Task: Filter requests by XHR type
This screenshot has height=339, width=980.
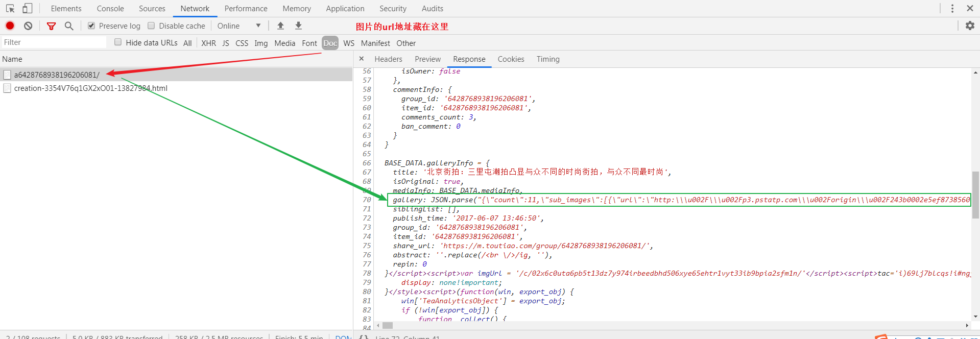Action: pyautogui.click(x=208, y=43)
